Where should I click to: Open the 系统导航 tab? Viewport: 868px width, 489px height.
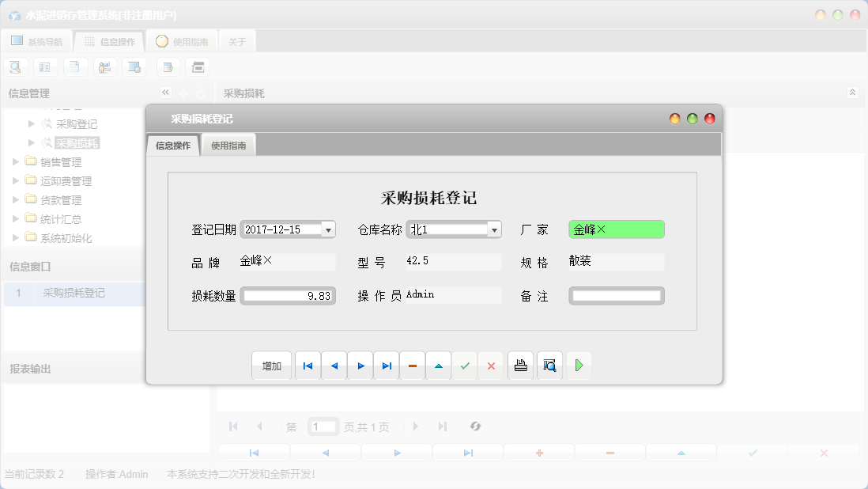[x=37, y=41]
